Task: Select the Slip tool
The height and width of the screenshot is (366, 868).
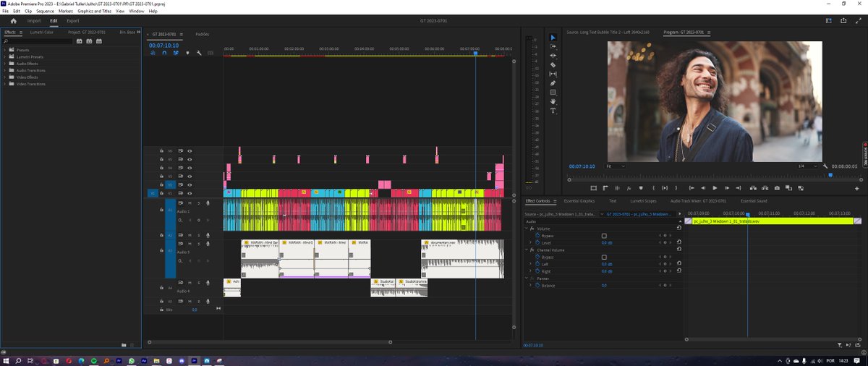Action: coord(553,74)
